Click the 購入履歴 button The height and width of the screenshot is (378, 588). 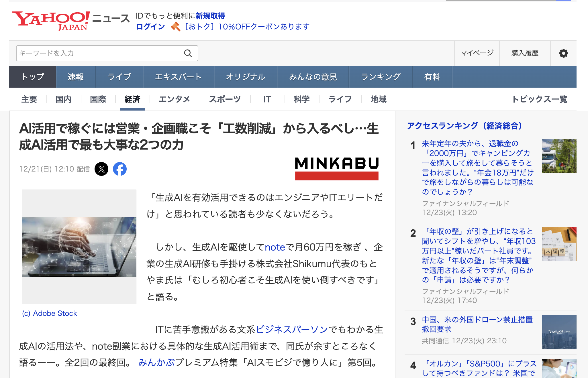pyautogui.click(x=525, y=53)
